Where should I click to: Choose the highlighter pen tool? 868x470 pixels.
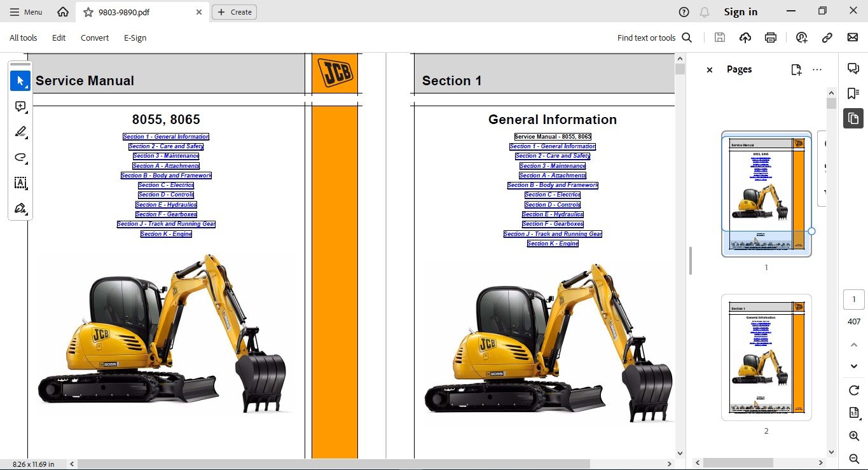click(x=20, y=132)
